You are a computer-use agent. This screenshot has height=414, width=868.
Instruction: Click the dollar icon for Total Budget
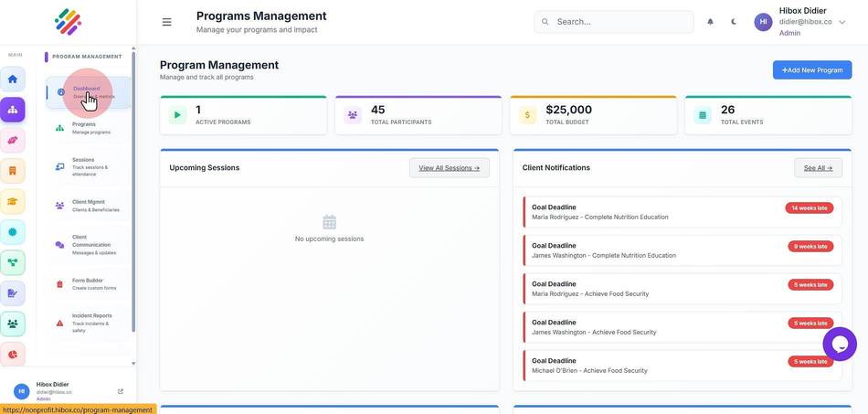(x=527, y=115)
